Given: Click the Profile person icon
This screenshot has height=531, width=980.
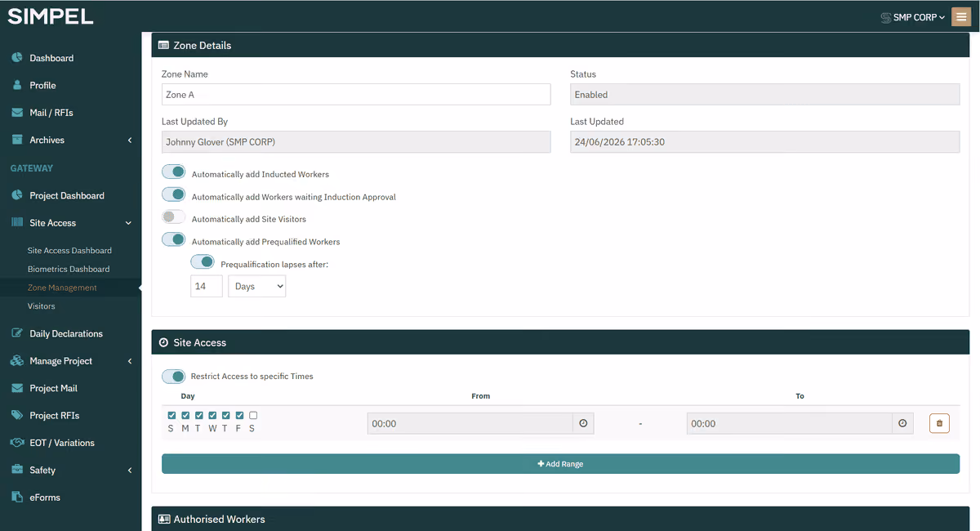Looking at the screenshot, I should [x=16, y=85].
